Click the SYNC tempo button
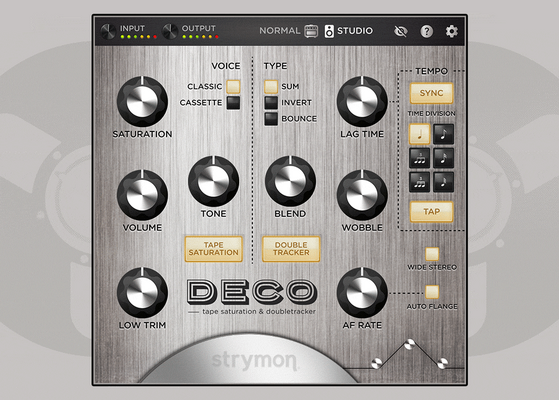This screenshot has width=559, height=400. pos(431,93)
